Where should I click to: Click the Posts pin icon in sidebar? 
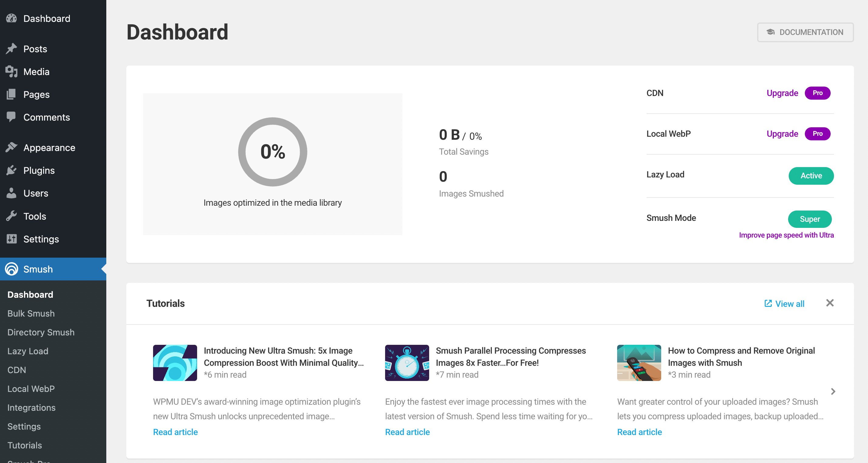tap(12, 49)
